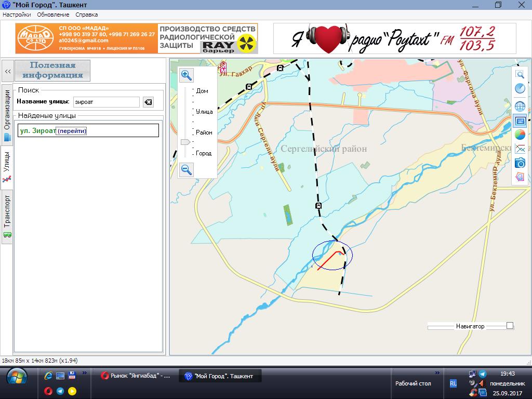Click the camera snapshot icon

(520, 163)
